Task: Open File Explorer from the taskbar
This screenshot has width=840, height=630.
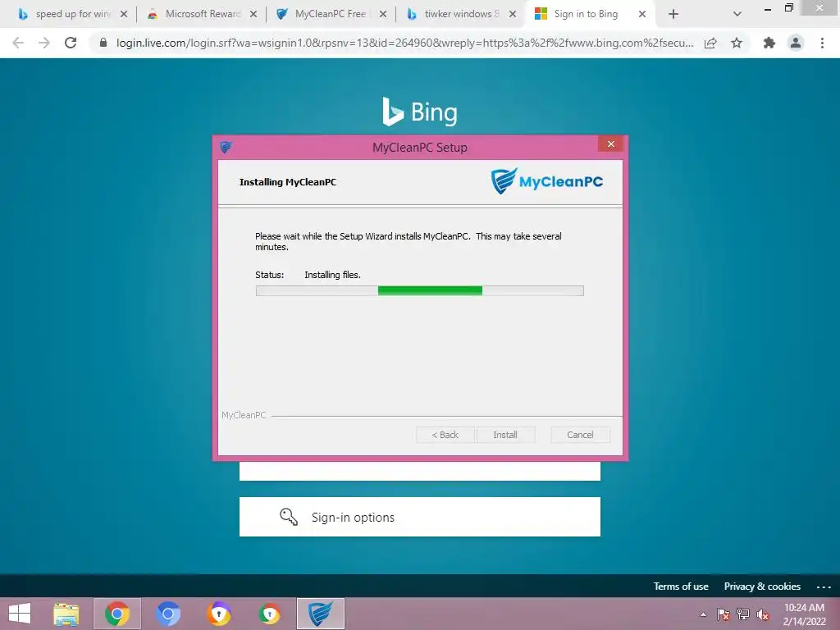Action: coord(66,614)
